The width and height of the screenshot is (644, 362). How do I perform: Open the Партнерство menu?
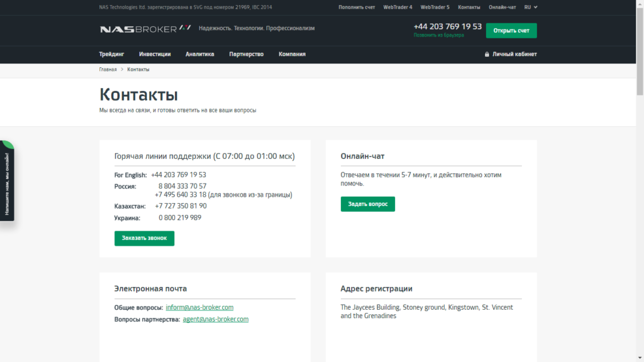pos(247,54)
